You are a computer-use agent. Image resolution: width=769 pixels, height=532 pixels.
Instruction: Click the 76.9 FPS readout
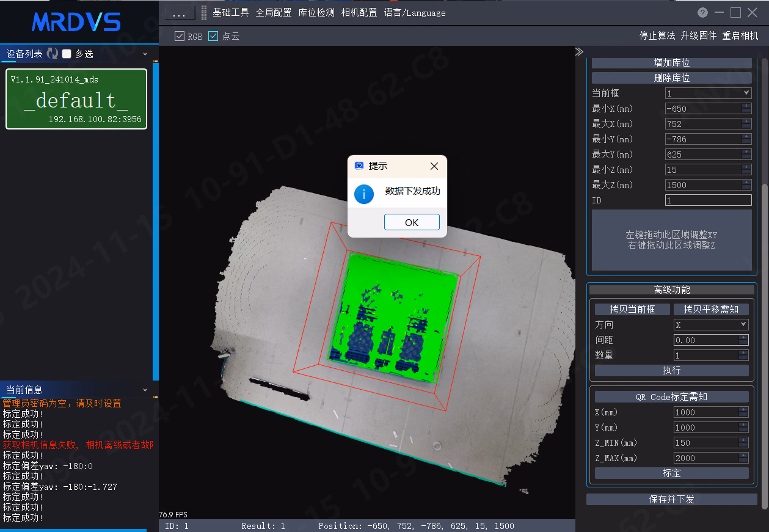(x=173, y=515)
